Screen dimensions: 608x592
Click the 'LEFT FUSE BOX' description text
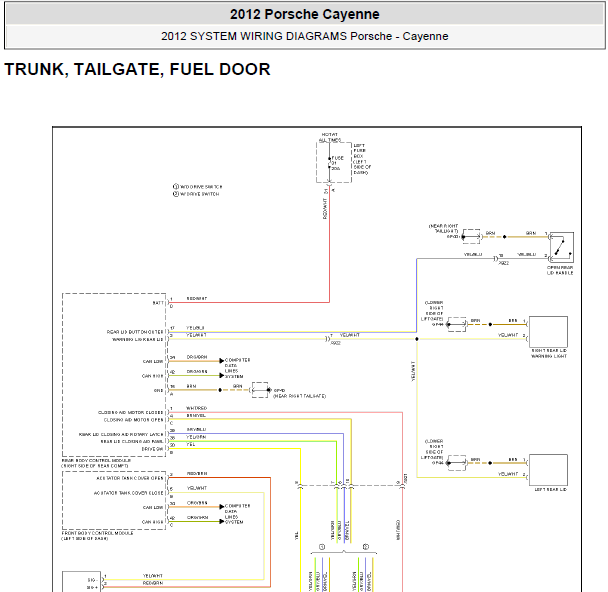[362, 159]
